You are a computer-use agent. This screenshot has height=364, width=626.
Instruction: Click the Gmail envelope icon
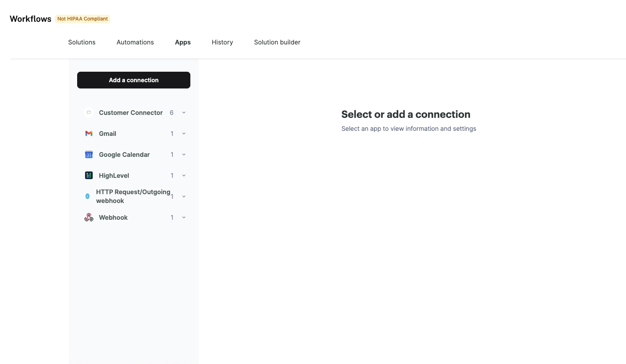89,133
